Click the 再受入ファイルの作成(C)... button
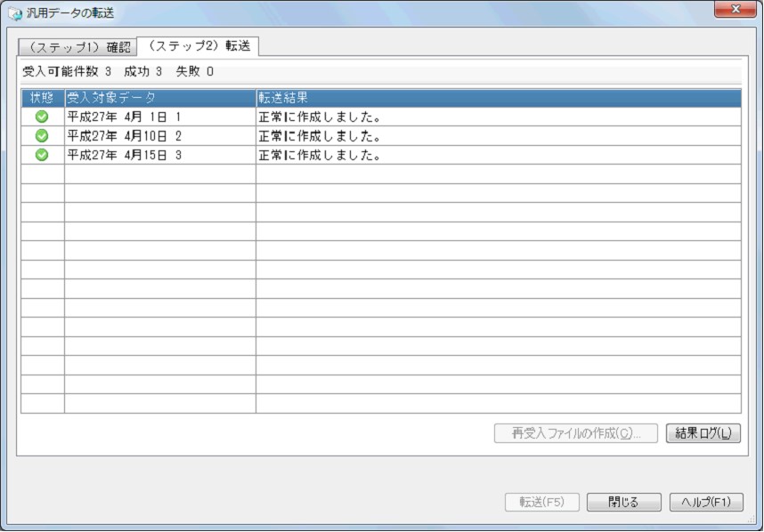The width and height of the screenshot is (764, 532). pyautogui.click(x=575, y=433)
